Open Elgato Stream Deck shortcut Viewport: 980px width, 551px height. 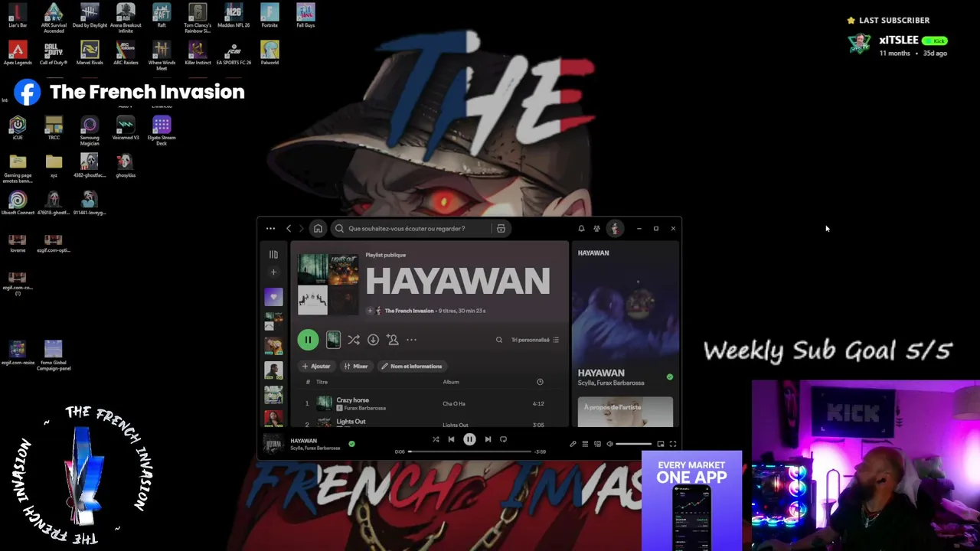pos(162,131)
